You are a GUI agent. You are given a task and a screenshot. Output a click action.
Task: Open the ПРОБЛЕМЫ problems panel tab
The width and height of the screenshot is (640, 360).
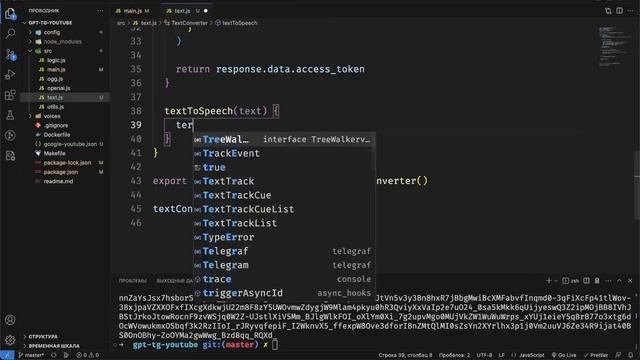[x=132, y=281]
